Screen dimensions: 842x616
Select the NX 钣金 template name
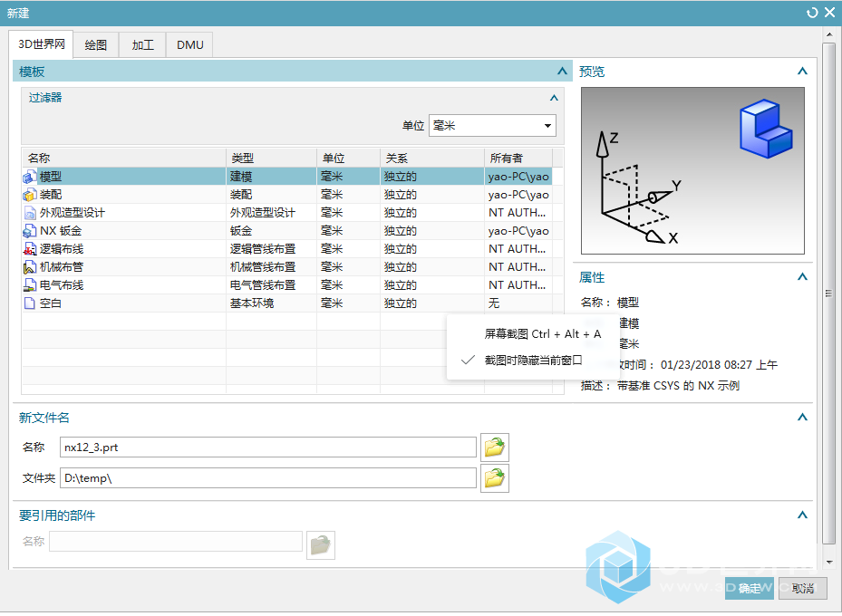(x=61, y=231)
